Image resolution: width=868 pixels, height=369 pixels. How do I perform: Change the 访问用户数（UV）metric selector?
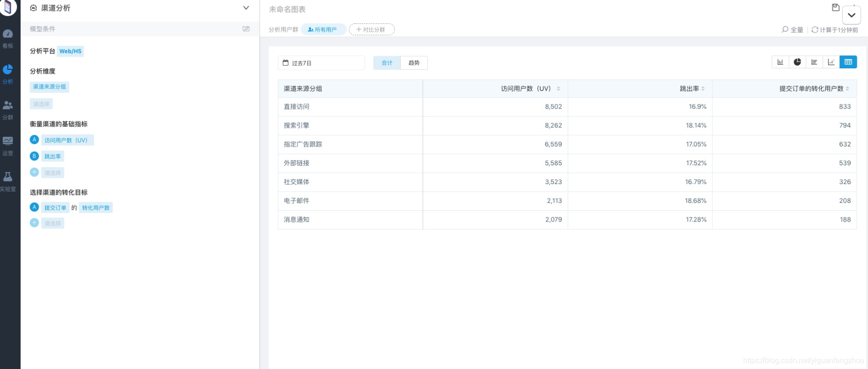[67, 140]
